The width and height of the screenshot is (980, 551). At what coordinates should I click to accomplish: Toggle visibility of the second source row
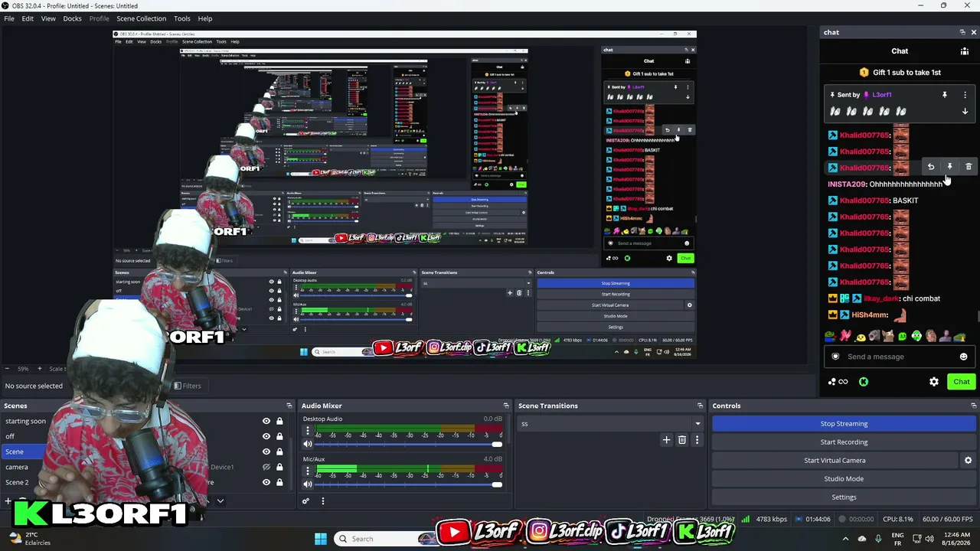click(x=266, y=436)
